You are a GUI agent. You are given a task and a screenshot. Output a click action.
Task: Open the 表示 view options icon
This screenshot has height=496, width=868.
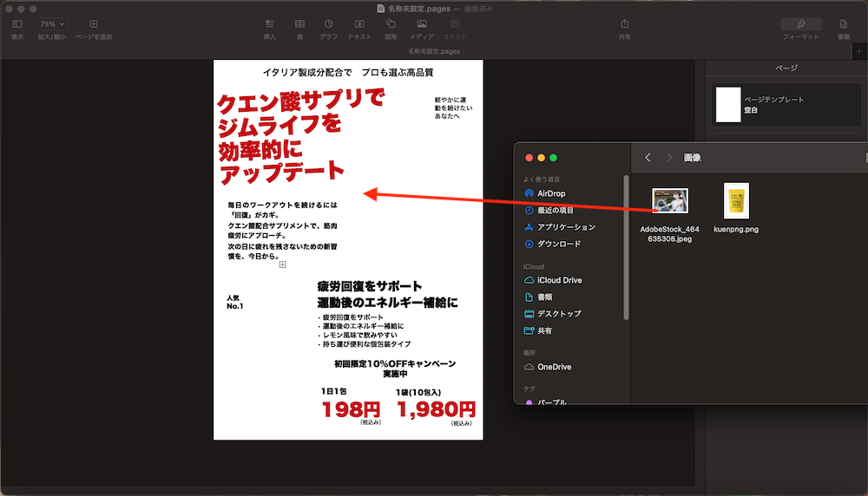click(x=17, y=23)
